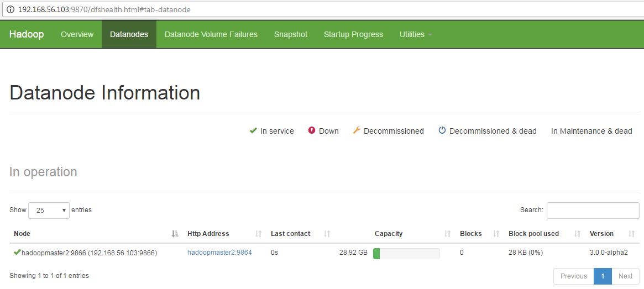Switch to the Overview tab
The height and width of the screenshot is (289, 644).
coord(77,34)
